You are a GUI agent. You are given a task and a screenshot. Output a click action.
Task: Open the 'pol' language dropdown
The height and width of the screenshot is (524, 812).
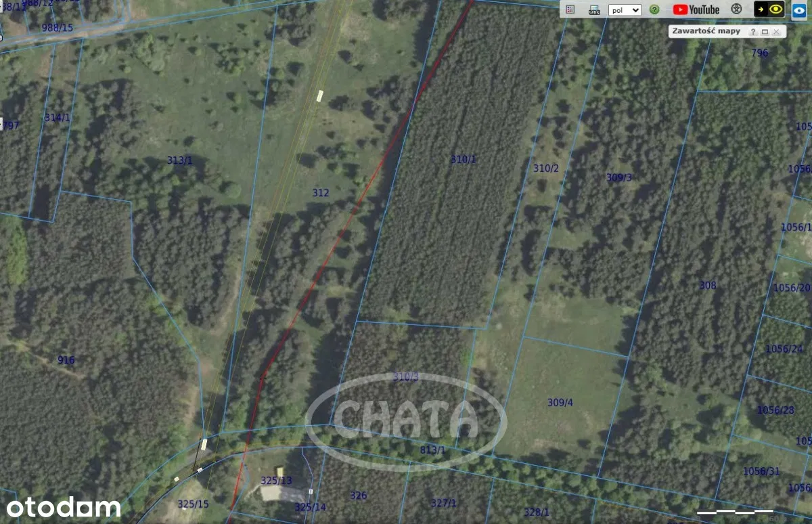coord(624,9)
